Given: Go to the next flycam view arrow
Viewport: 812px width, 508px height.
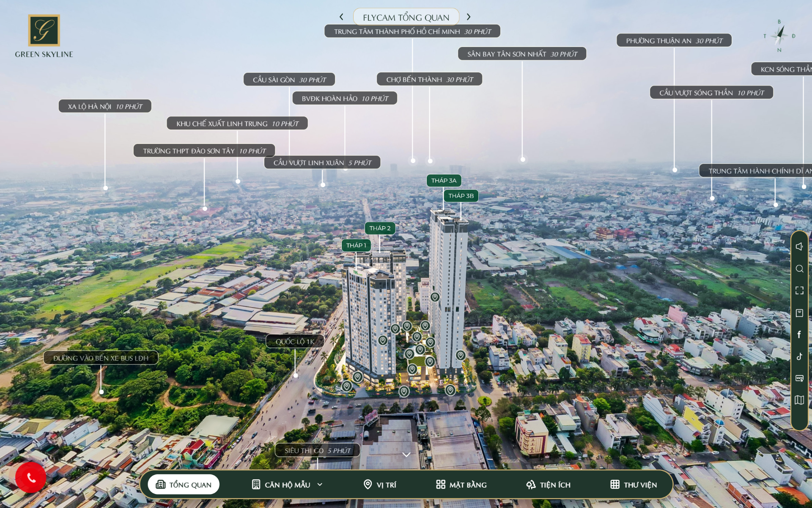Looking at the screenshot, I should tap(468, 17).
